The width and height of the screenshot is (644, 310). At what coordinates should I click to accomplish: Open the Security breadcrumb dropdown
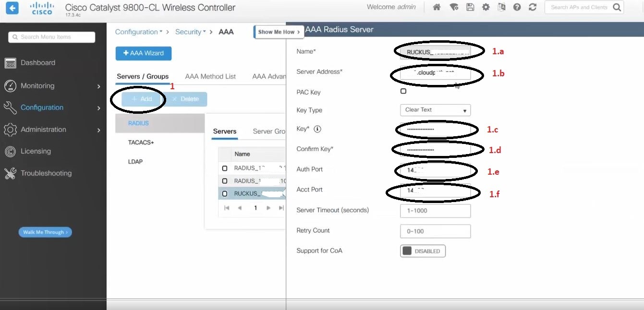[190, 32]
